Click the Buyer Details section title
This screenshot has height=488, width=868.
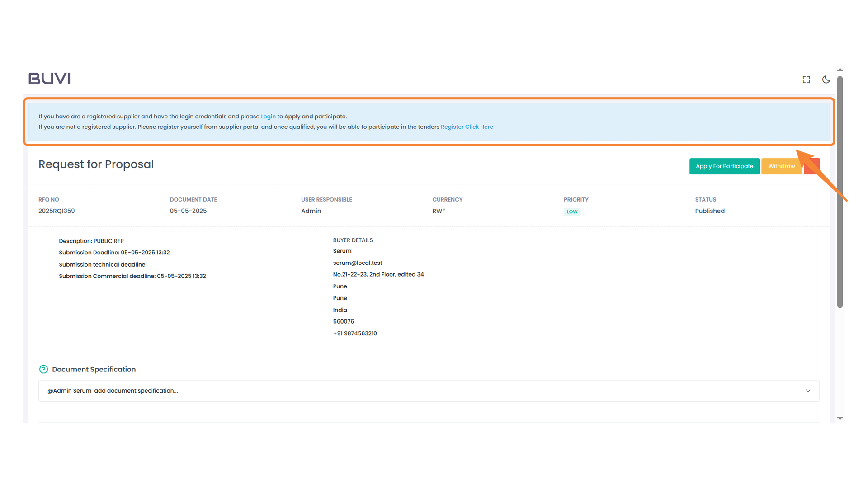coord(353,240)
